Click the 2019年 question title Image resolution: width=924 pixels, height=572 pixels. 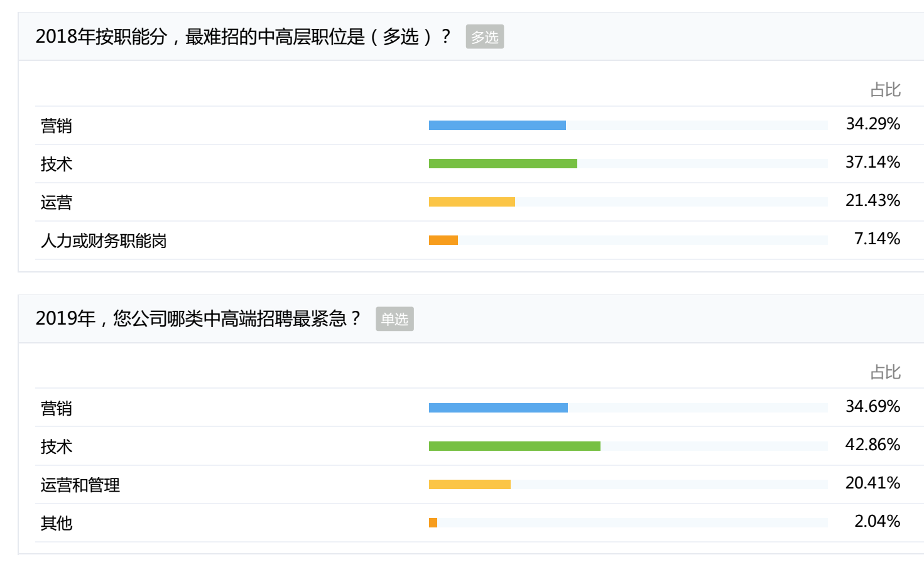[x=198, y=319]
